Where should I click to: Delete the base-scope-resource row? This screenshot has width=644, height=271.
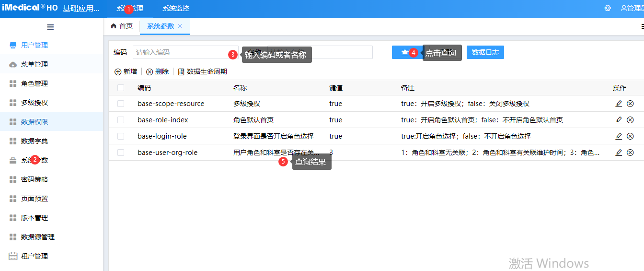(630, 104)
